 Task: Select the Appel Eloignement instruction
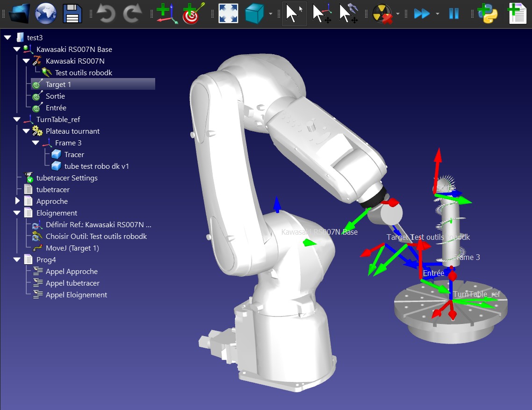pos(76,295)
